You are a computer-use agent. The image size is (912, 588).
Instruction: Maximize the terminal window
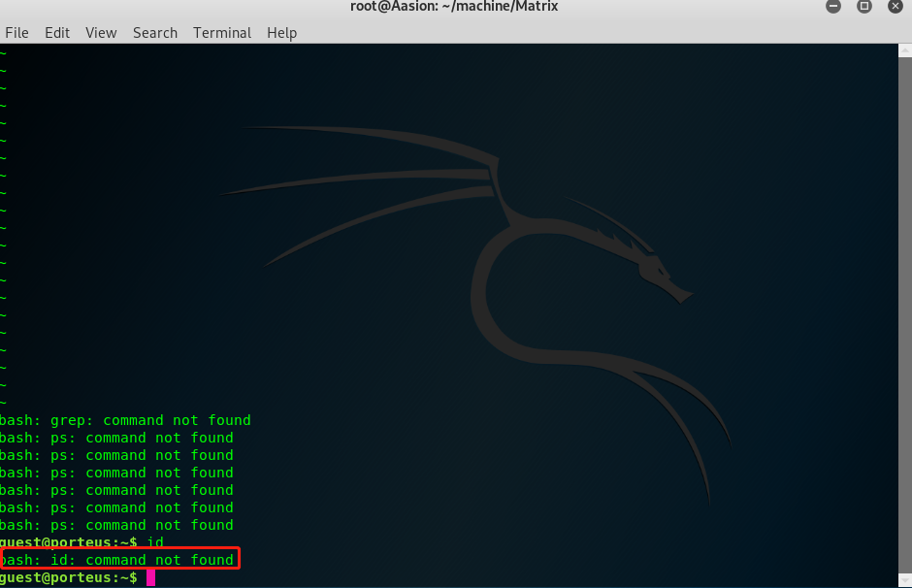pos(864,7)
